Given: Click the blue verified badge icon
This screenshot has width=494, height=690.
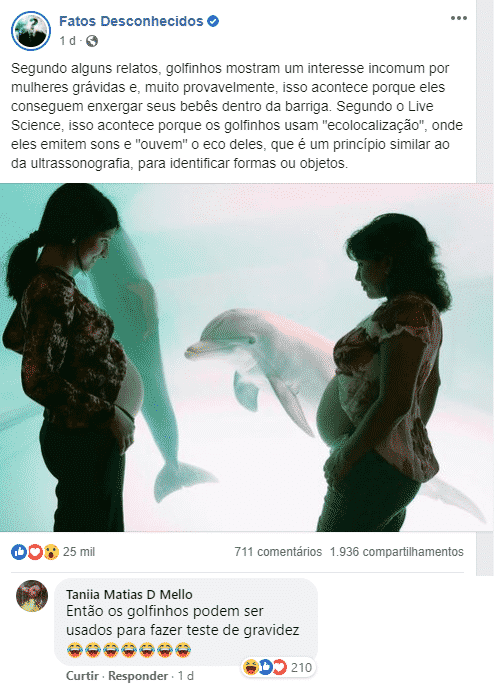Looking at the screenshot, I should click(213, 21).
